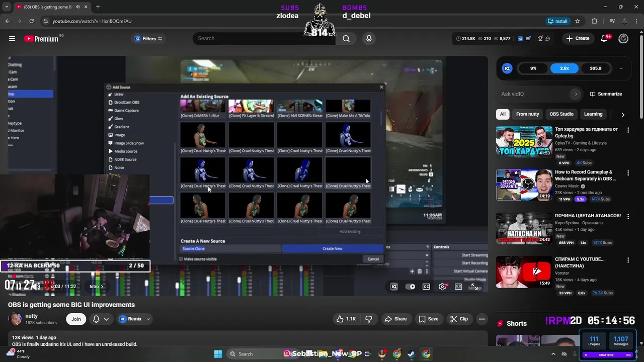Viewport: 644px width, 362px height.
Task: Search with the magnifier button
Action: tap(346, 39)
